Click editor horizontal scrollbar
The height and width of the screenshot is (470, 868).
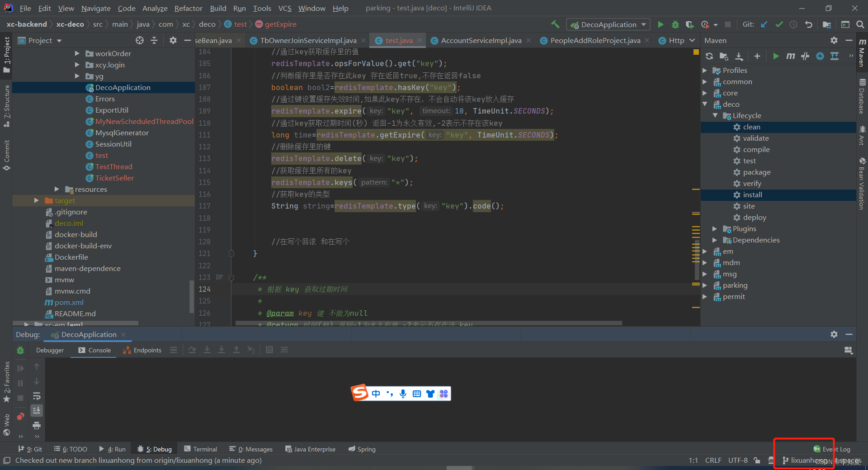[429, 323]
